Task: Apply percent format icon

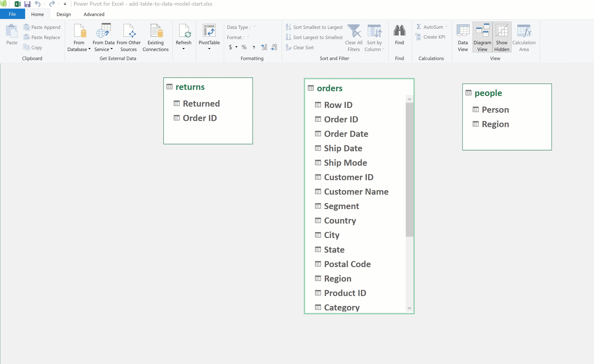Action: coord(244,47)
